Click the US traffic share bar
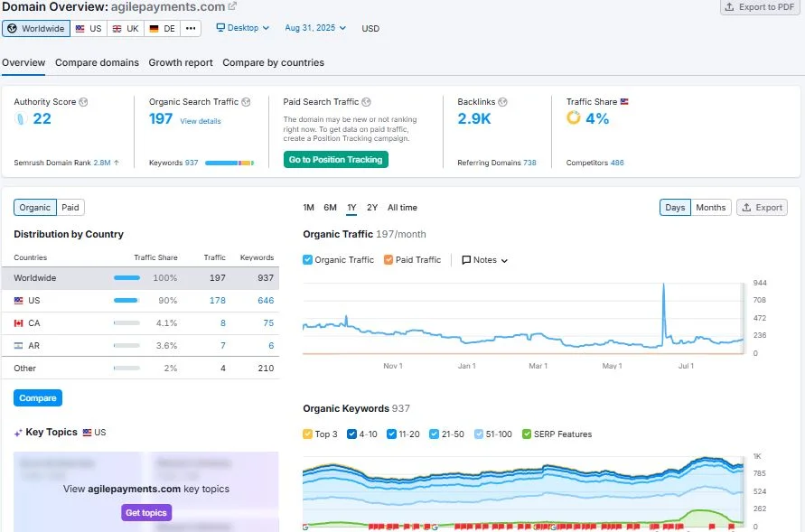The image size is (805, 532). (x=126, y=300)
